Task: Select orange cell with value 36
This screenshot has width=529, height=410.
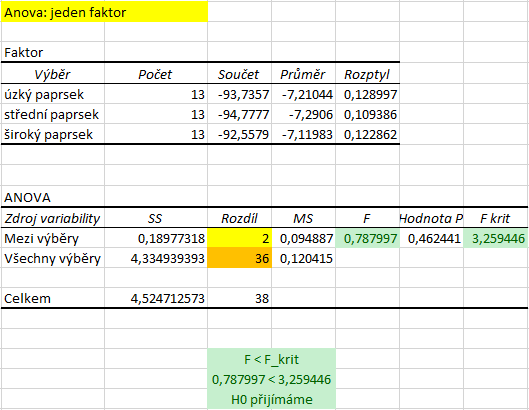Action: click(x=240, y=258)
